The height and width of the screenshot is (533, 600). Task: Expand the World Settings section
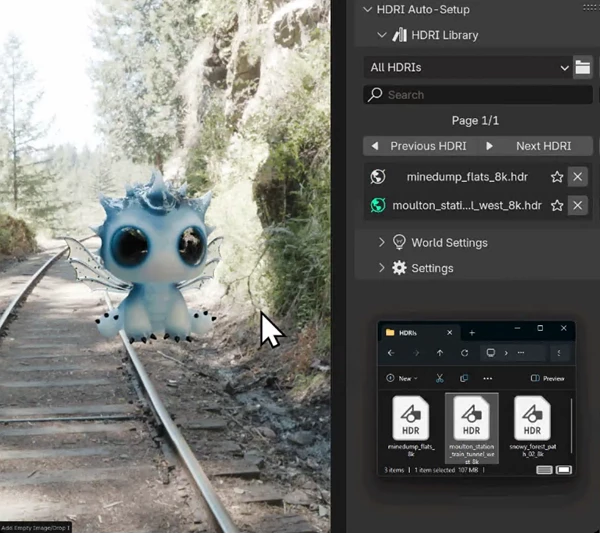382,242
